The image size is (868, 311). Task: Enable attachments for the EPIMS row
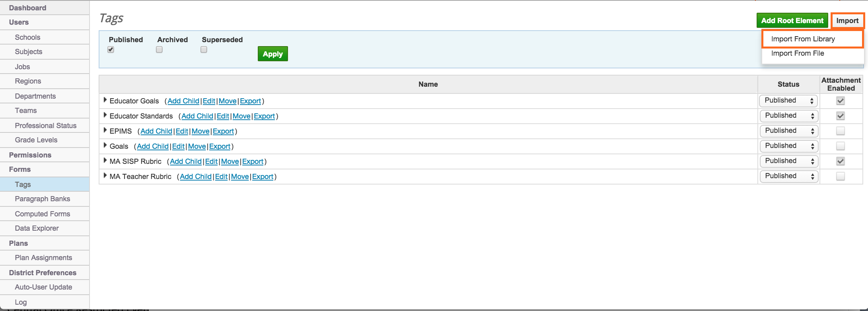tap(840, 131)
